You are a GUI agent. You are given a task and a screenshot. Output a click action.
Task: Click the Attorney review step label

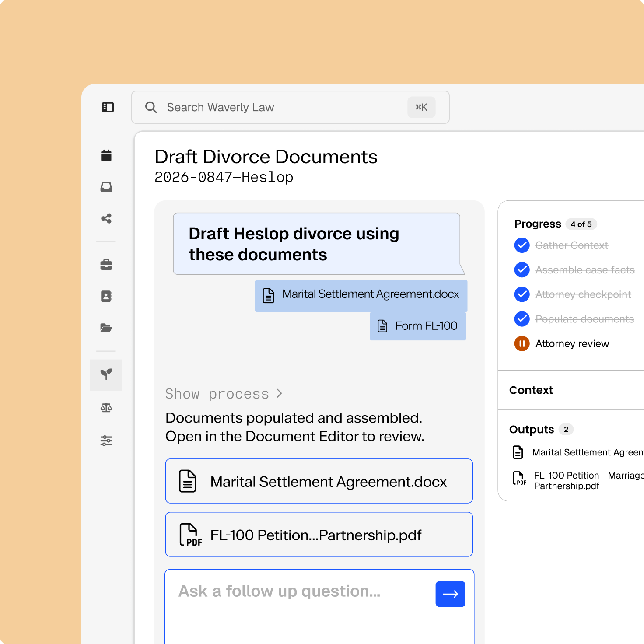point(572,344)
